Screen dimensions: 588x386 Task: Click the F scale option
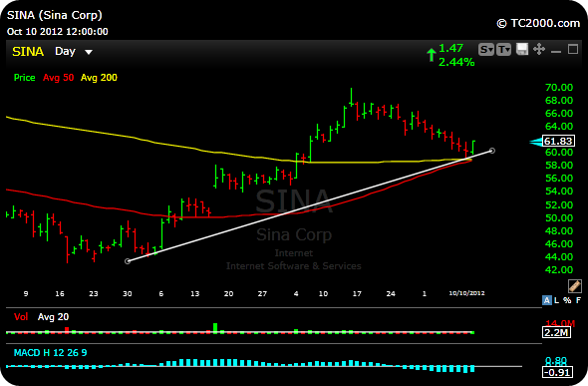click(578, 300)
